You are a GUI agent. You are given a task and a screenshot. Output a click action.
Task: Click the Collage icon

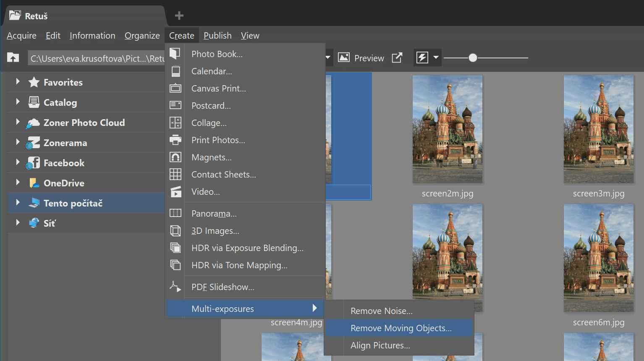[175, 123]
